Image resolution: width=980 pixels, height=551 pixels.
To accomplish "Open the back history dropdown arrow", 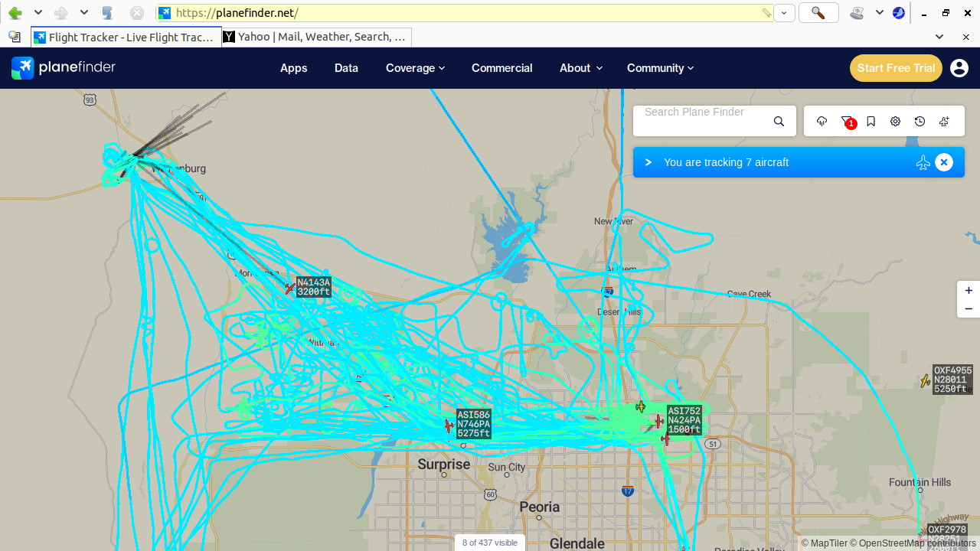I will pos(38,13).
